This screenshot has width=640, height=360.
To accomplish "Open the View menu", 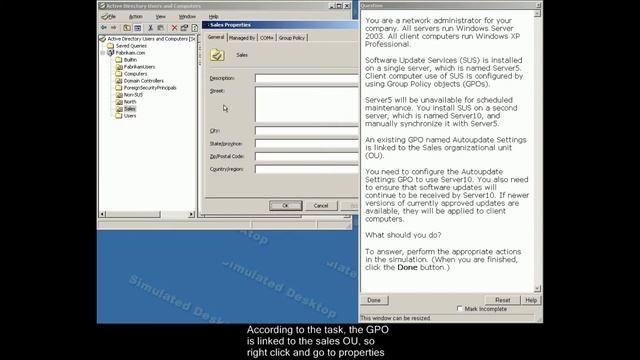I will (160, 17).
